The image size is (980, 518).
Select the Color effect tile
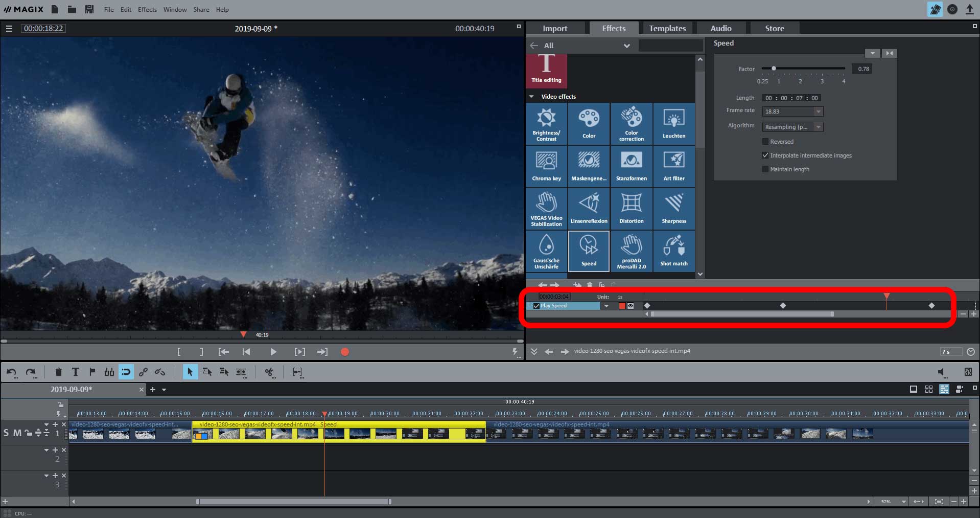point(589,124)
